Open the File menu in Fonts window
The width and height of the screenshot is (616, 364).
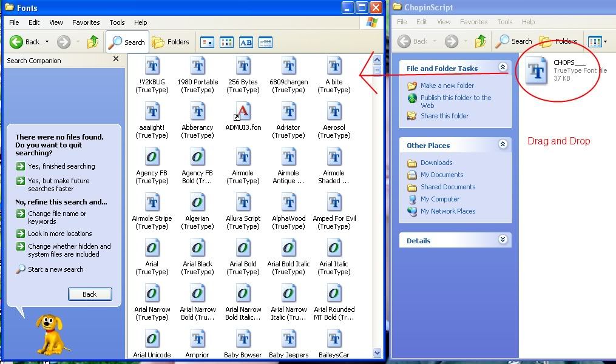(x=14, y=22)
